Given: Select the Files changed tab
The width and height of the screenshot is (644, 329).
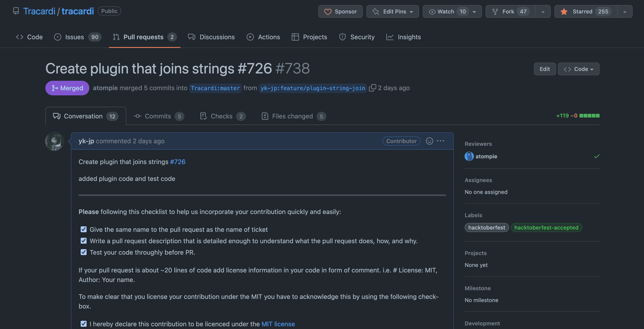Looking at the screenshot, I should click(294, 116).
